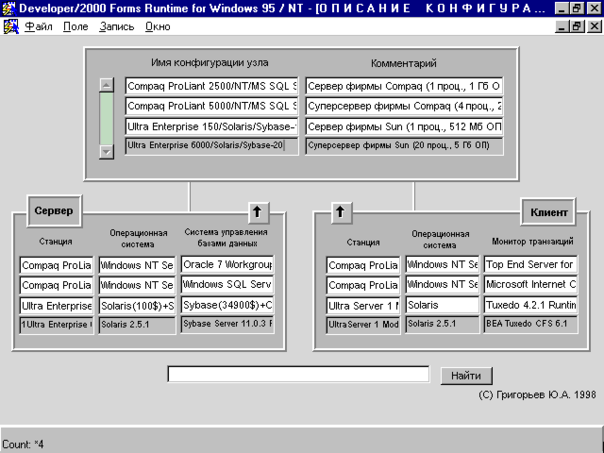Click comment 'Сервер фирмы Sun (1 проц., 512 Мб'

pos(404,127)
